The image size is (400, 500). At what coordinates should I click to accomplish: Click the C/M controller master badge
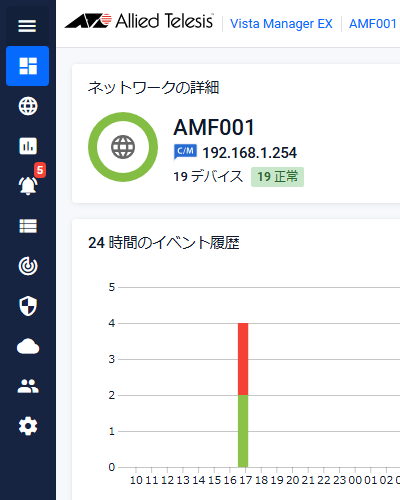pyautogui.click(x=185, y=152)
